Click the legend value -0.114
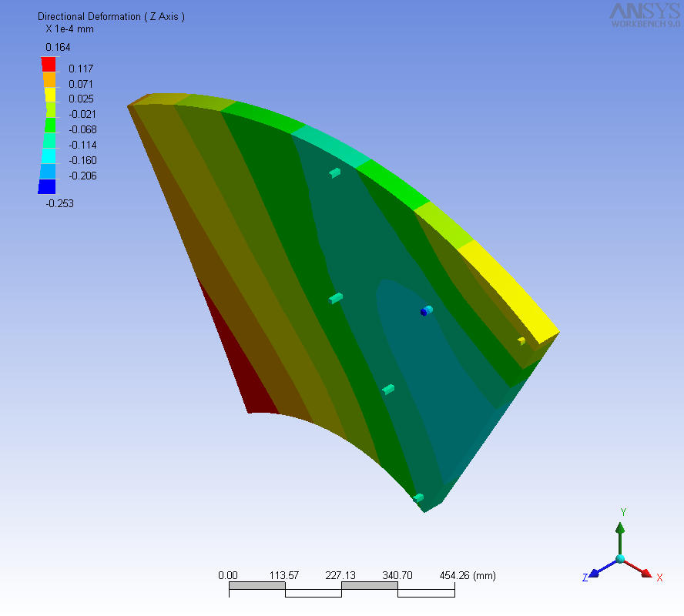Viewport: 684px width, 616px height. [83, 145]
